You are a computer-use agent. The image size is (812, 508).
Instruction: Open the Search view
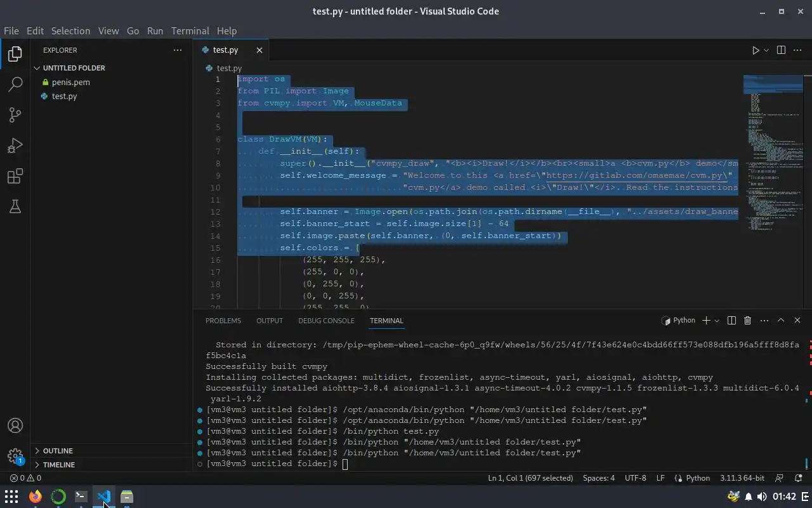[x=15, y=84]
